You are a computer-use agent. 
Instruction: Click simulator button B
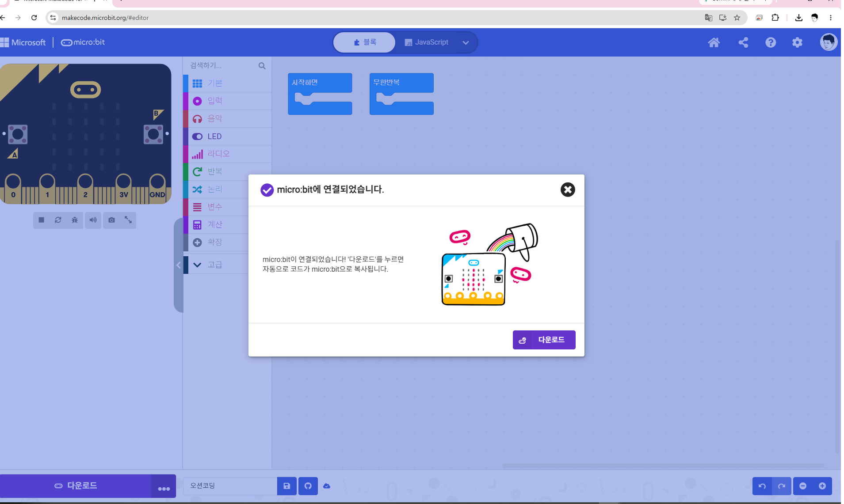(x=153, y=134)
